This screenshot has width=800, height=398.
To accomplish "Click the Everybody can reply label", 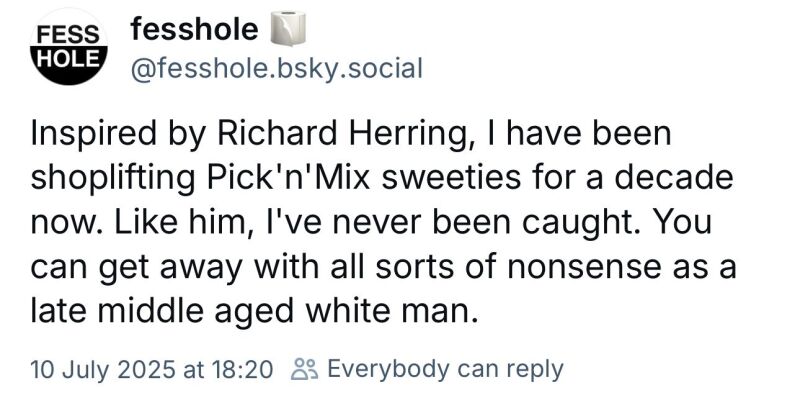I will (445, 369).
